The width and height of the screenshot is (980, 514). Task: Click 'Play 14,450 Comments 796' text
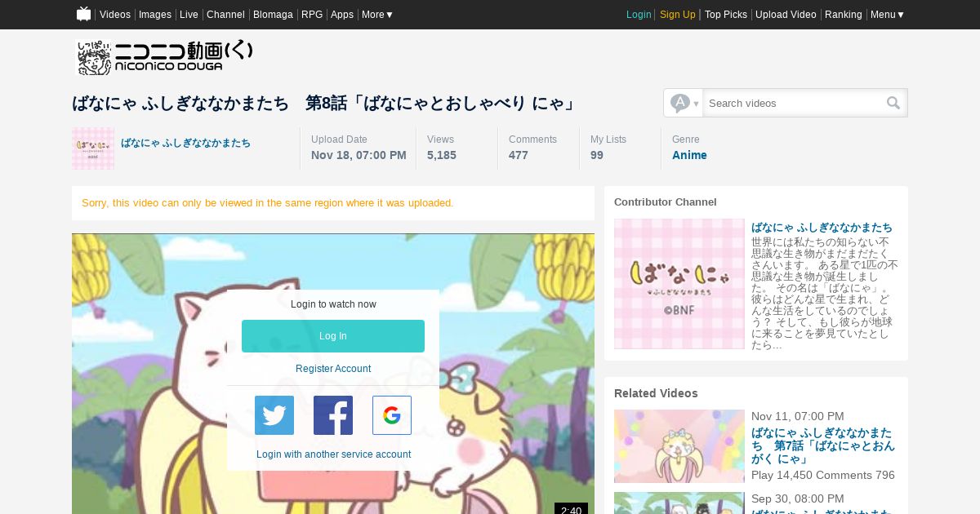point(823,475)
